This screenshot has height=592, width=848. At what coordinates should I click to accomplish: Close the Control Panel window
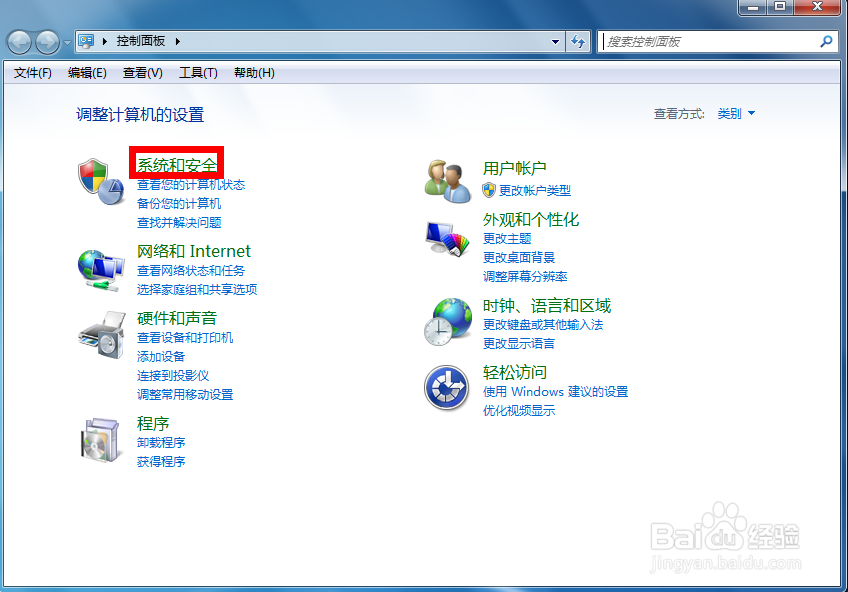click(x=817, y=7)
